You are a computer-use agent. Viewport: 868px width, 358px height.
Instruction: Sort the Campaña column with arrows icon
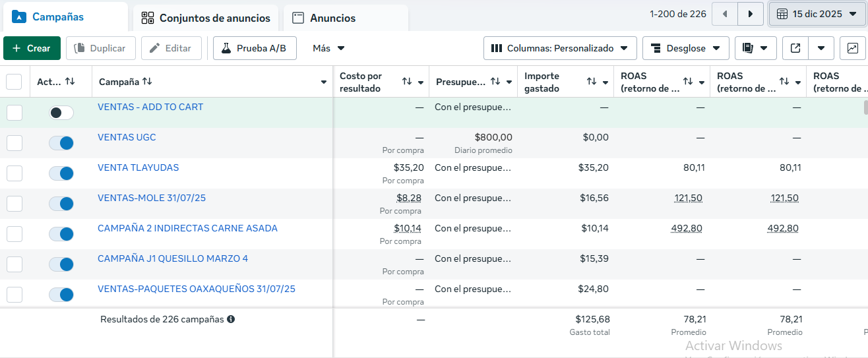coord(147,82)
